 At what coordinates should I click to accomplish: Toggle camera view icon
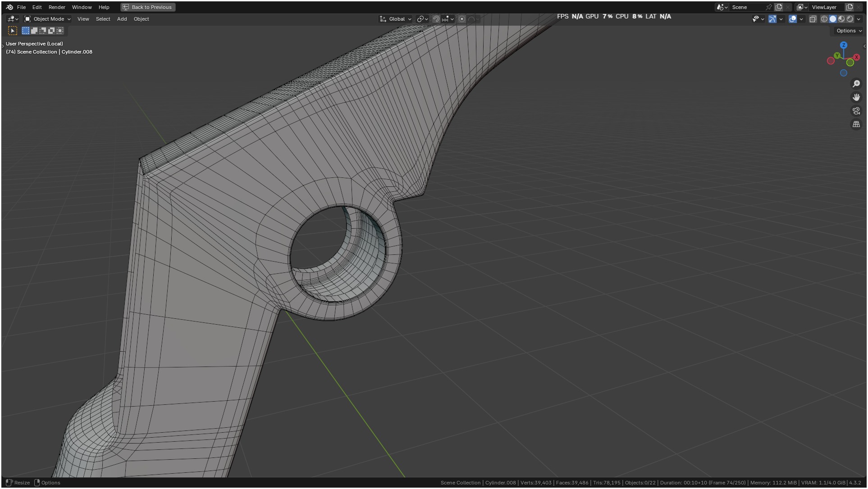click(856, 111)
